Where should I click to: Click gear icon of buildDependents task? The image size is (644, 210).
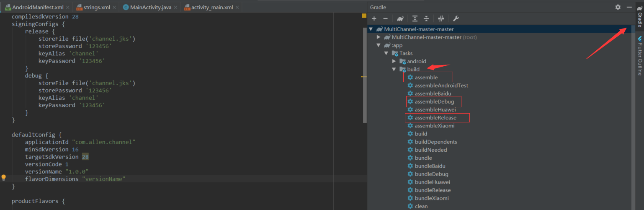coord(410,142)
